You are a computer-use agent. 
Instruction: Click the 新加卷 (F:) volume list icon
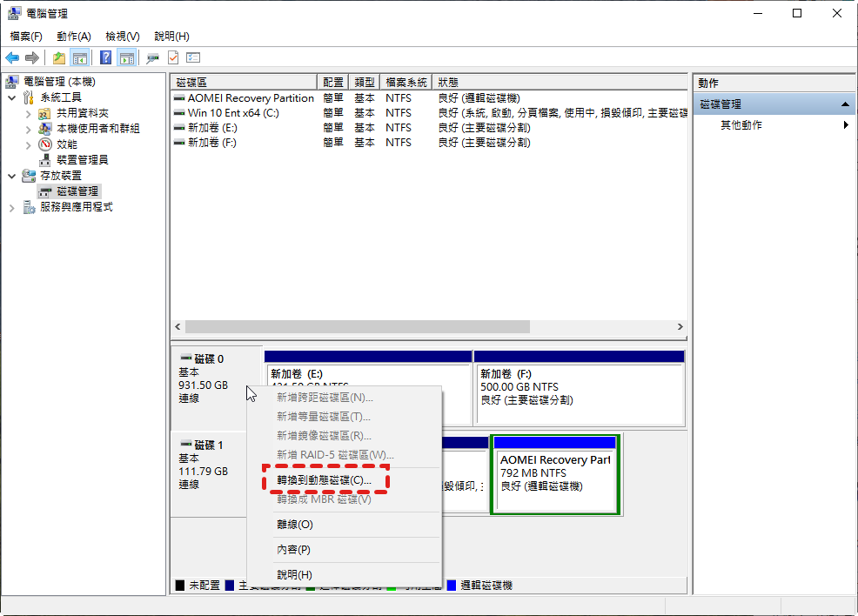[x=179, y=143]
